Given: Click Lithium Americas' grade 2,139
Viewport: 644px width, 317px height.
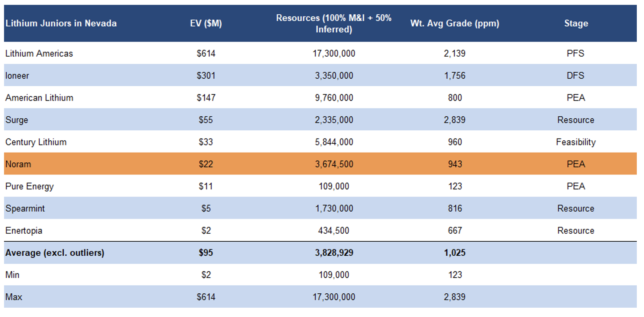Looking at the screenshot, I should (455, 54).
